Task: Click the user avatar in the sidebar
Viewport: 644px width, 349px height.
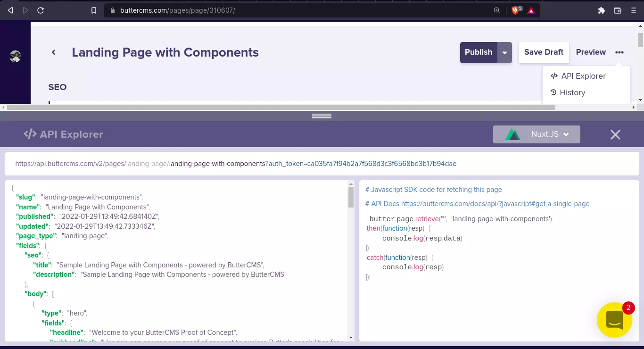Action: 15,57
